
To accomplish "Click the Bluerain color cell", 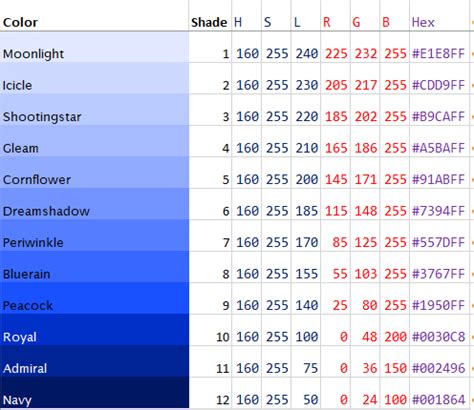I will pyautogui.click(x=94, y=267).
